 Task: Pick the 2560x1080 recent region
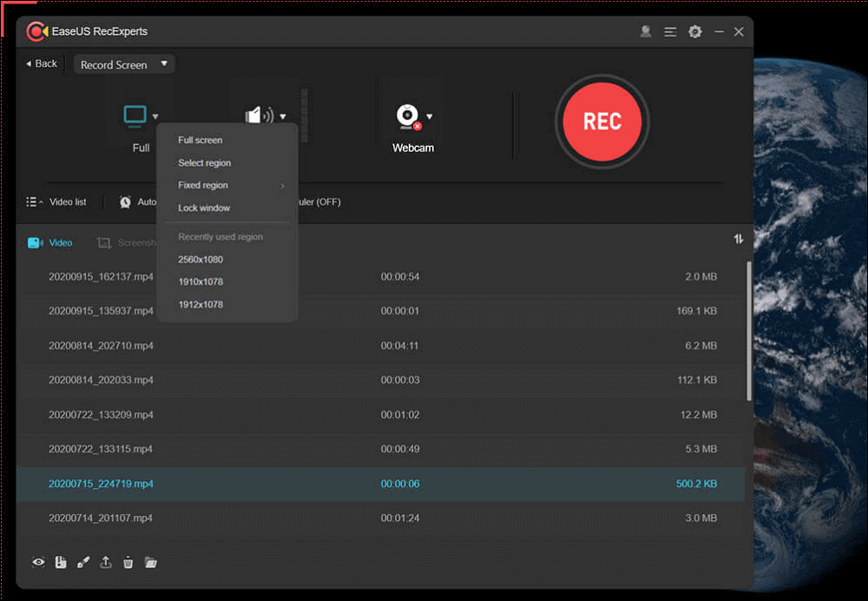coord(201,259)
